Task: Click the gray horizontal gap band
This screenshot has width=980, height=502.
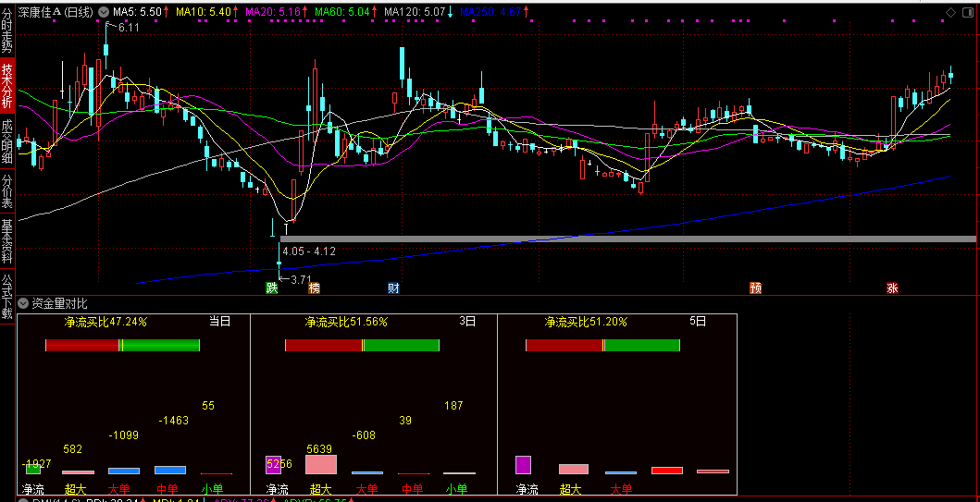Action: coord(628,239)
